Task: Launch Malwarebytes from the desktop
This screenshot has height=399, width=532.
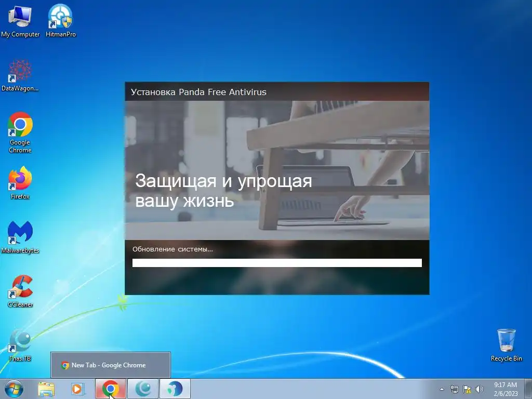Action: 20,237
